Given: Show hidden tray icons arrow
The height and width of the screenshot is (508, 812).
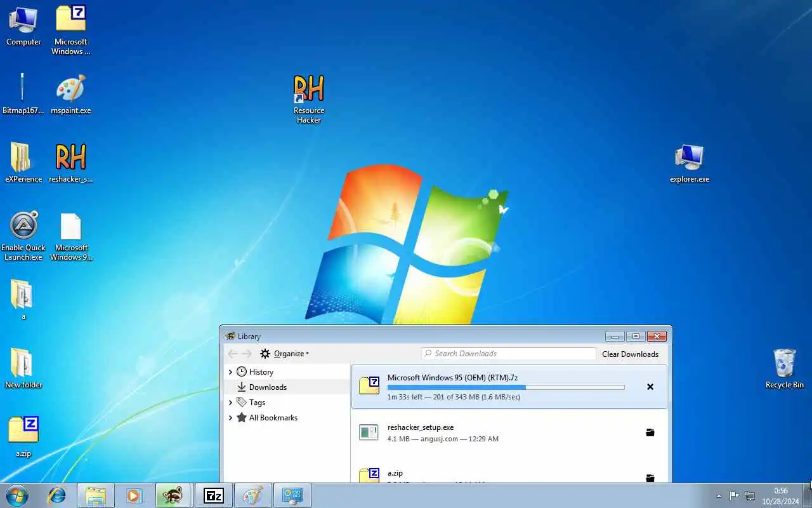Looking at the screenshot, I should [x=719, y=496].
